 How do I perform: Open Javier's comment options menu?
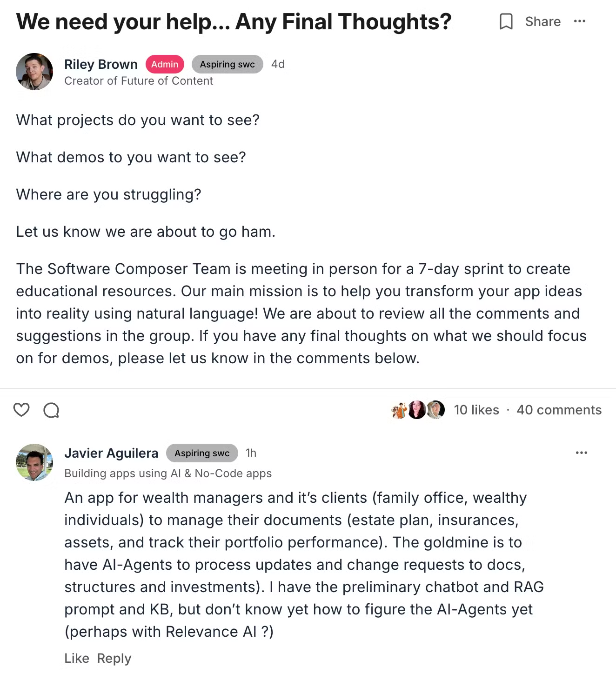point(582,453)
